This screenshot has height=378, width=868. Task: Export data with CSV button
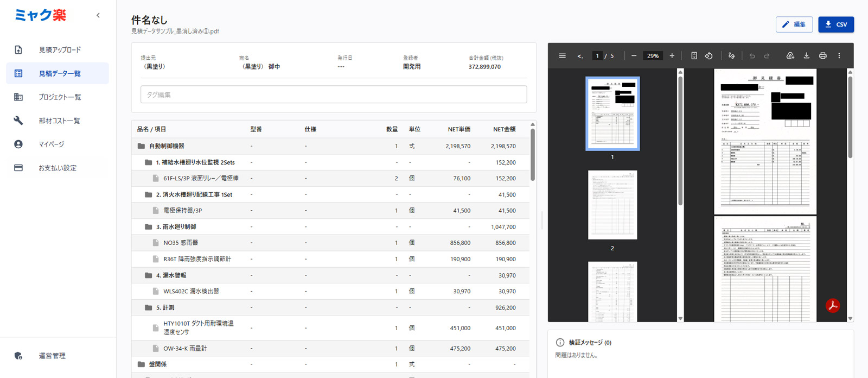tap(835, 24)
